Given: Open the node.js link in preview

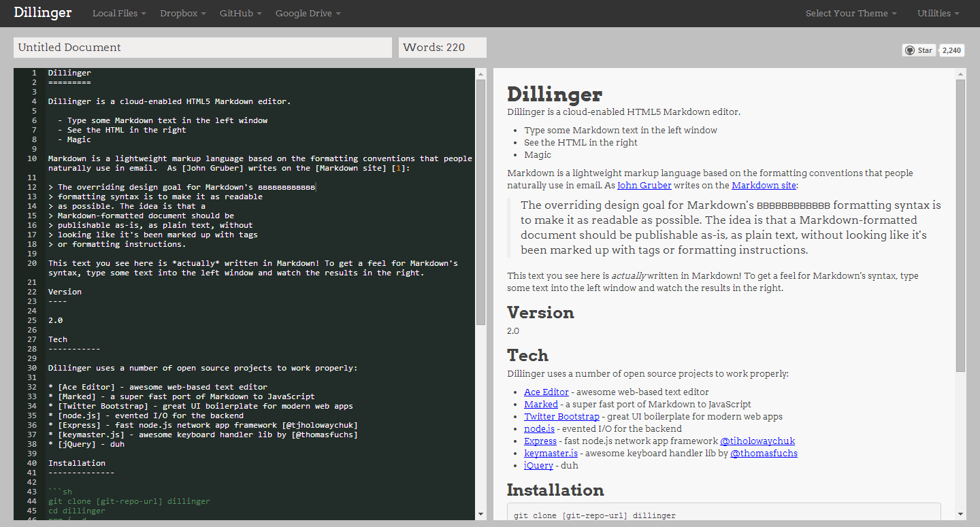Looking at the screenshot, I should click(540, 428).
